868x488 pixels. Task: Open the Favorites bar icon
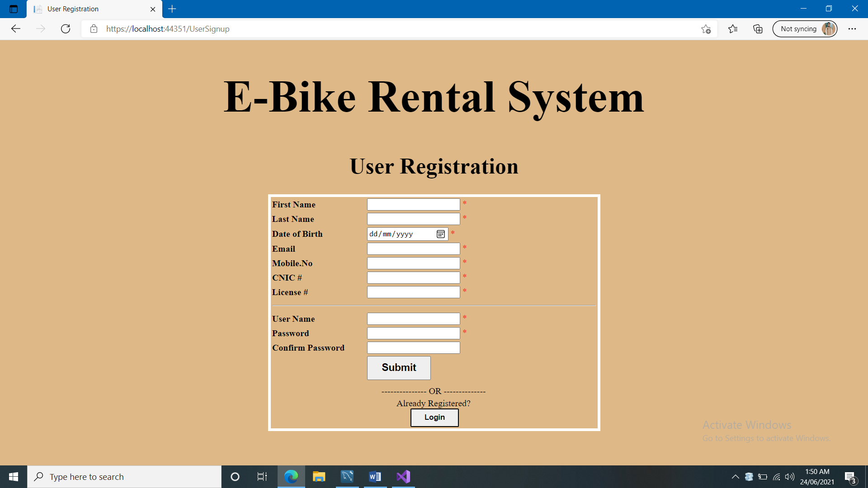[x=733, y=28]
